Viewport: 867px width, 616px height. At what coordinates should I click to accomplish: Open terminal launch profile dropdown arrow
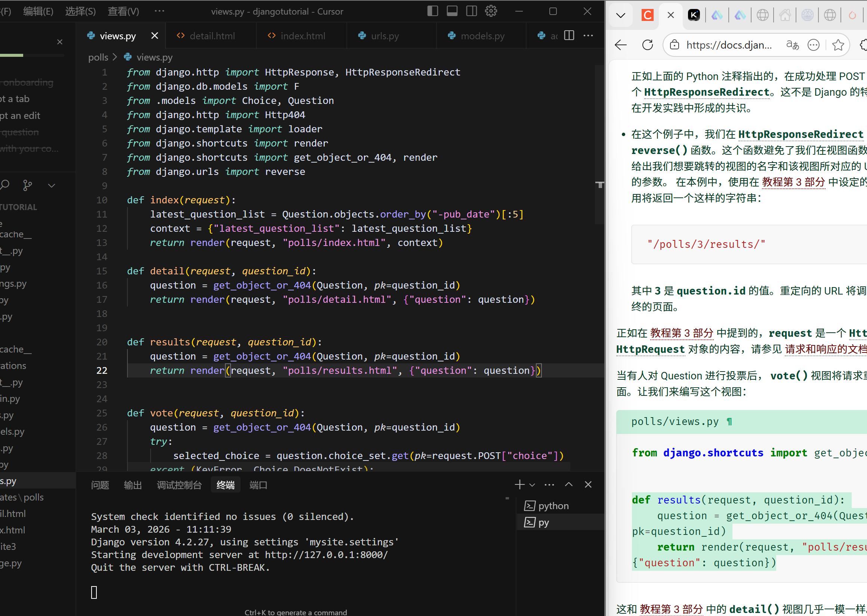pyautogui.click(x=532, y=485)
